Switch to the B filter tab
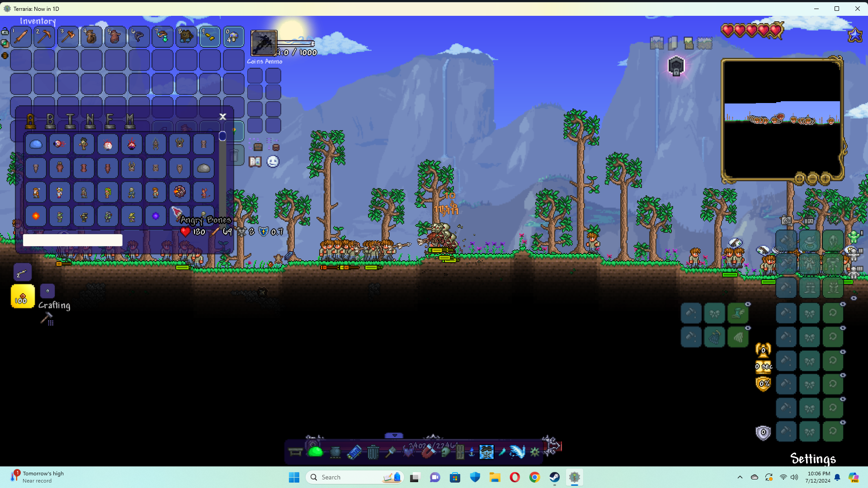The image size is (868, 488). coord(50,121)
